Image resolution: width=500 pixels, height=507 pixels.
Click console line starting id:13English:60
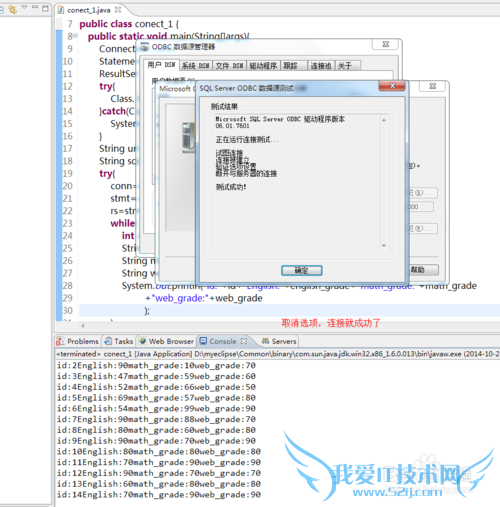[x=159, y=484]
